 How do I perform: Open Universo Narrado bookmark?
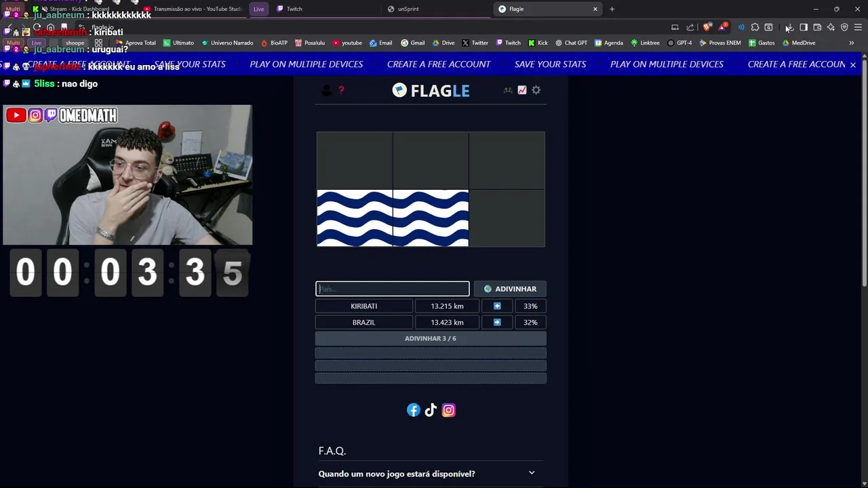click(227, 43)
